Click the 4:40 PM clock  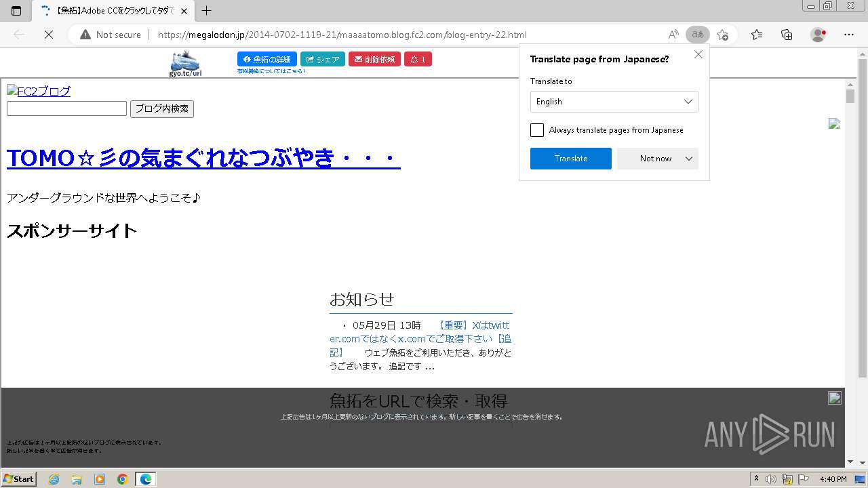(x=833, y=479)
